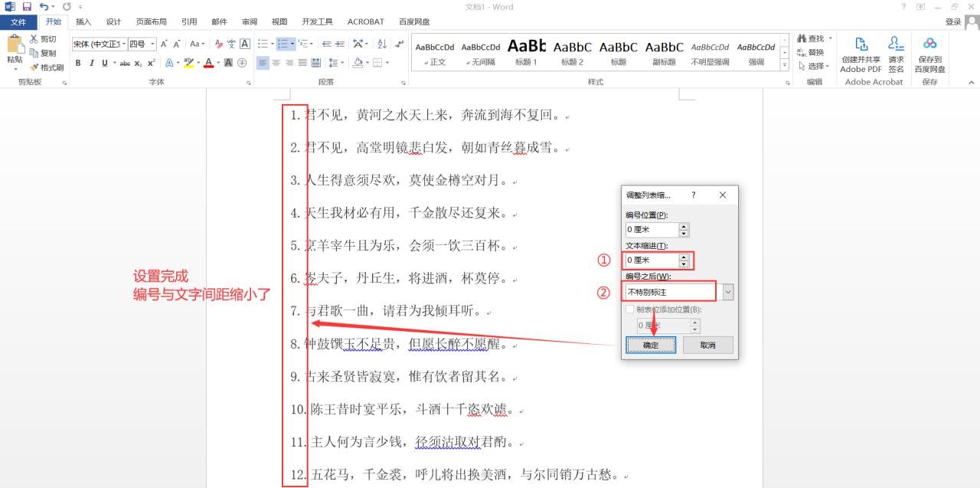Toggle italic formatting (I)
Viewport: 980px width, 488px height.
point(91,63)
